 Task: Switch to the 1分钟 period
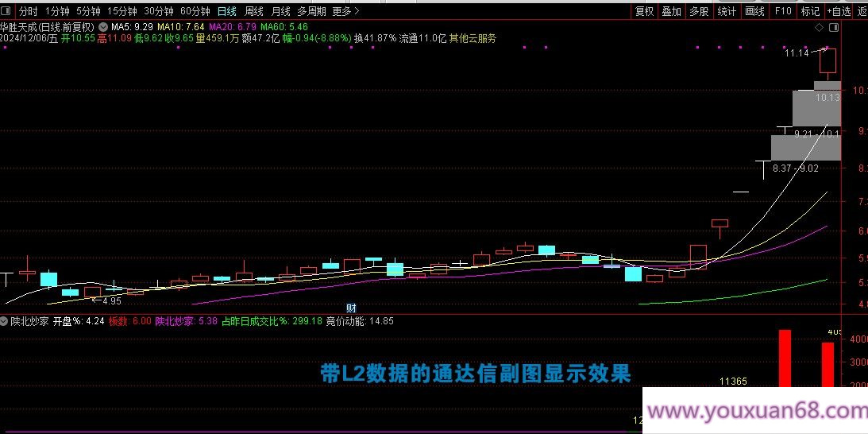[x=57, y=11]
